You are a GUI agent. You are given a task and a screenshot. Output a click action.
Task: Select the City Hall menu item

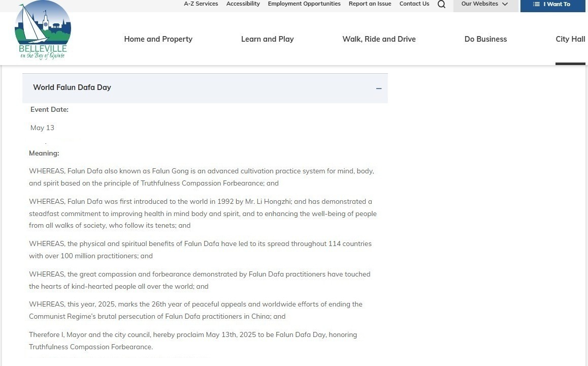coord(570,39)
